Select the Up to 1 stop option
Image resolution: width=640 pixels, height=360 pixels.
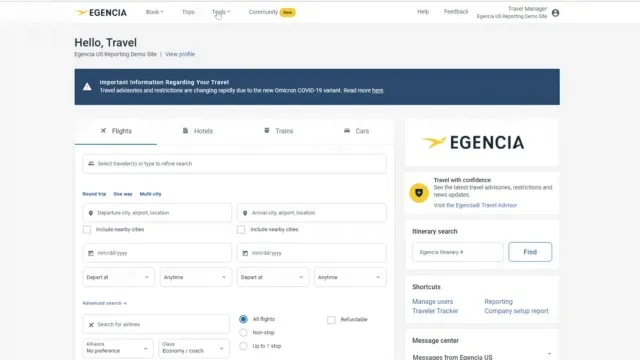coord(243,346)
